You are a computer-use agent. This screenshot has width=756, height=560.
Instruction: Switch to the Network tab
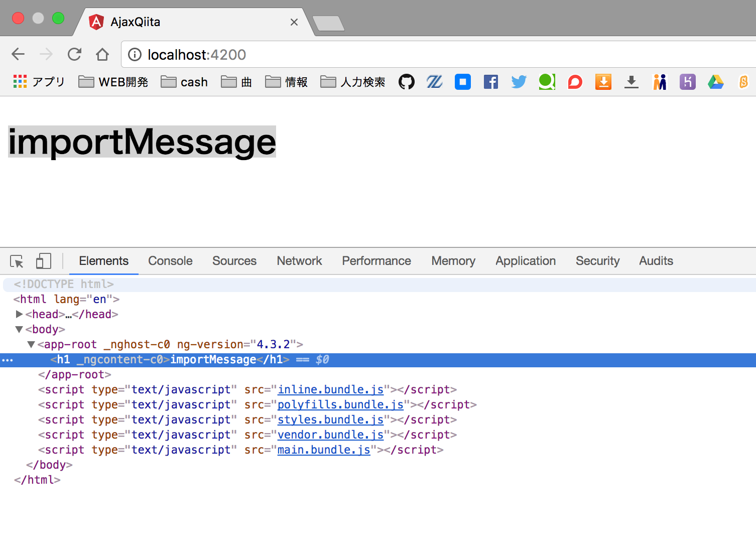[x=299, y=261]
